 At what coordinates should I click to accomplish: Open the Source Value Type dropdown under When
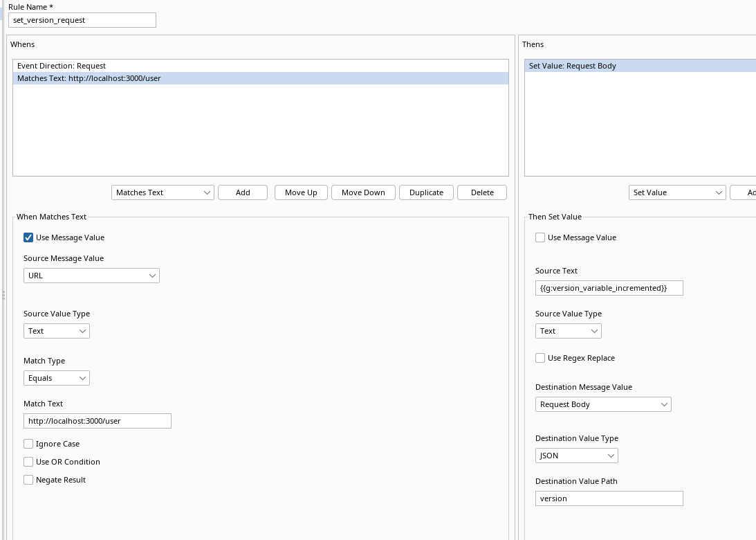(x=56, y=331)
